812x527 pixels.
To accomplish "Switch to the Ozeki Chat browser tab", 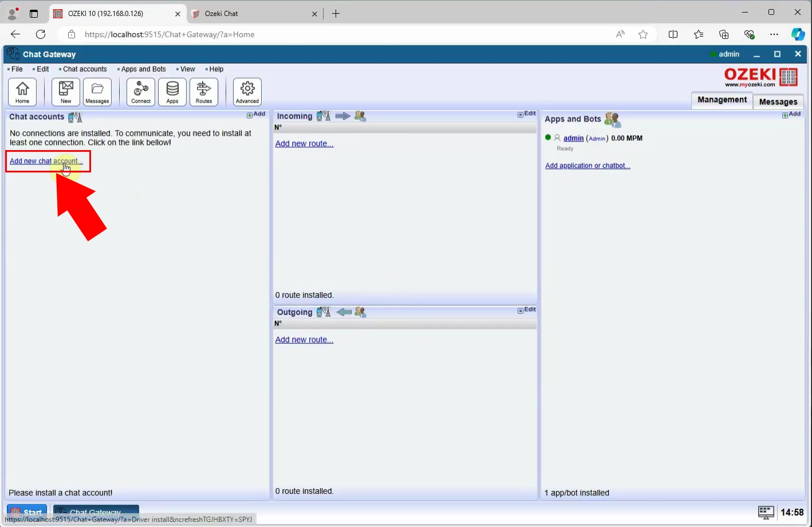I will [253, 14].
